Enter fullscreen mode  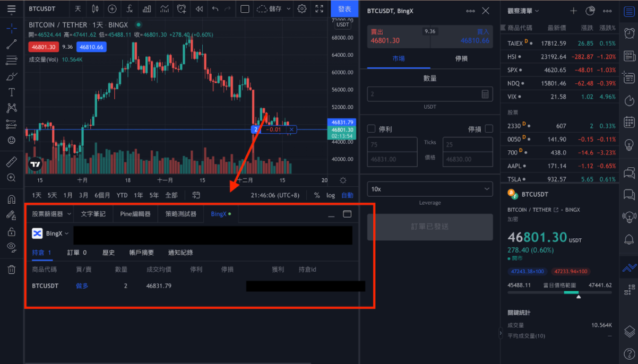pyautogui.click(x=319, y=9)
